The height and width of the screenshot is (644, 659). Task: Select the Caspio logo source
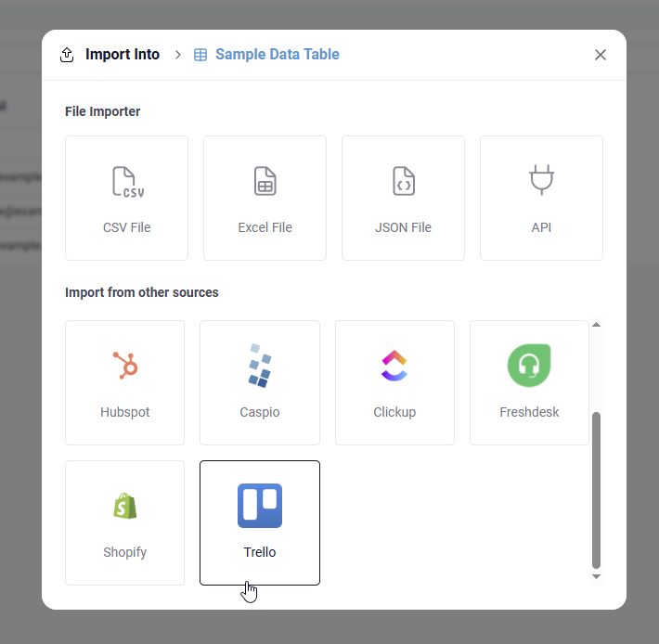click(x=260, y=366)
